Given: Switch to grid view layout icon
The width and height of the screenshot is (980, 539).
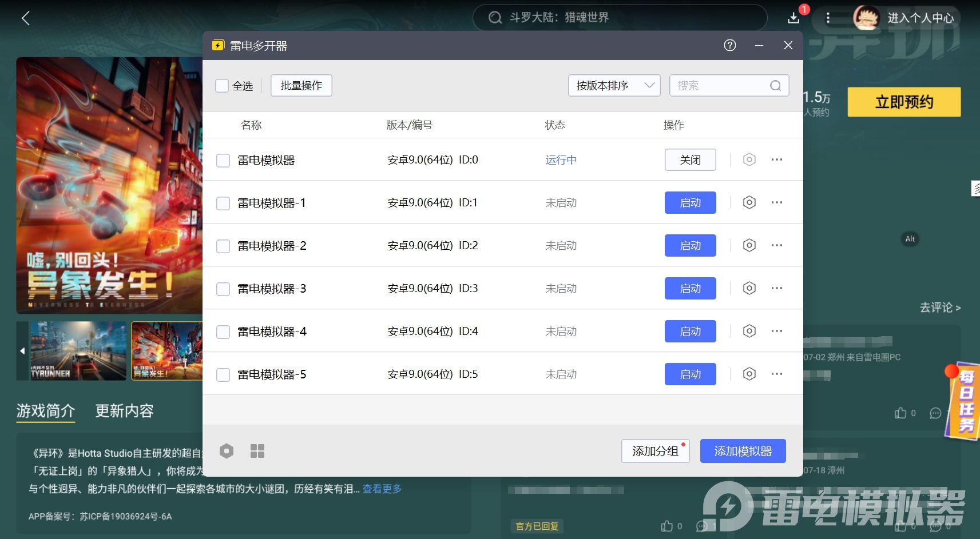Looking at the screenshot, I should pos(257,451).
